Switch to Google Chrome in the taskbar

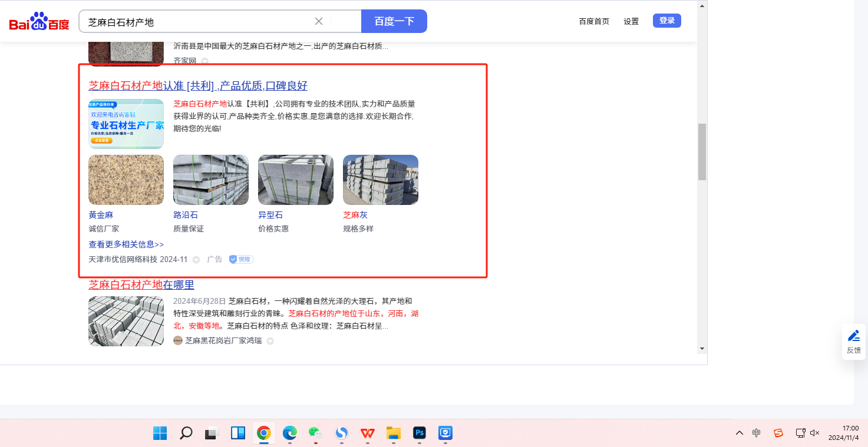tap(263, 433)
